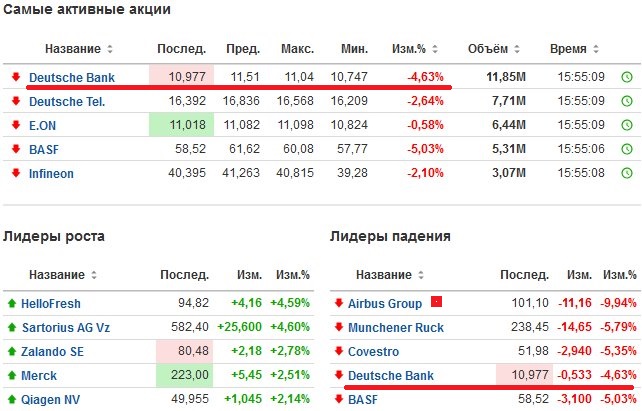642x411 pixels.
Task: Open BASF in Лидеры падения
Action: [x=363, y=400]
